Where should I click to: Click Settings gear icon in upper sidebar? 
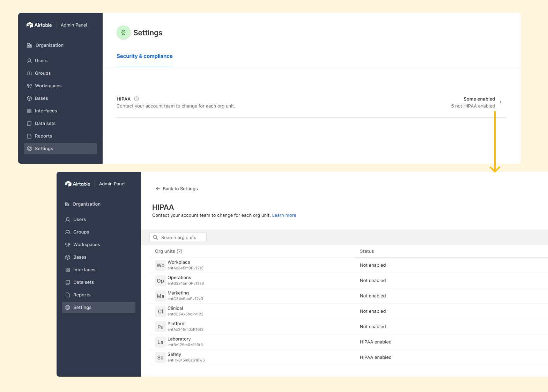[x=29, y=149]
